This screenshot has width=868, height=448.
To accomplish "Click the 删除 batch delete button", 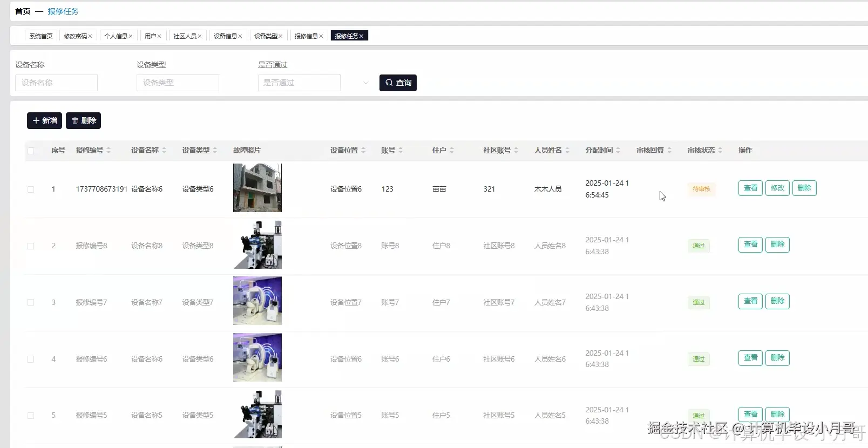I will click(x=83, y=120).
